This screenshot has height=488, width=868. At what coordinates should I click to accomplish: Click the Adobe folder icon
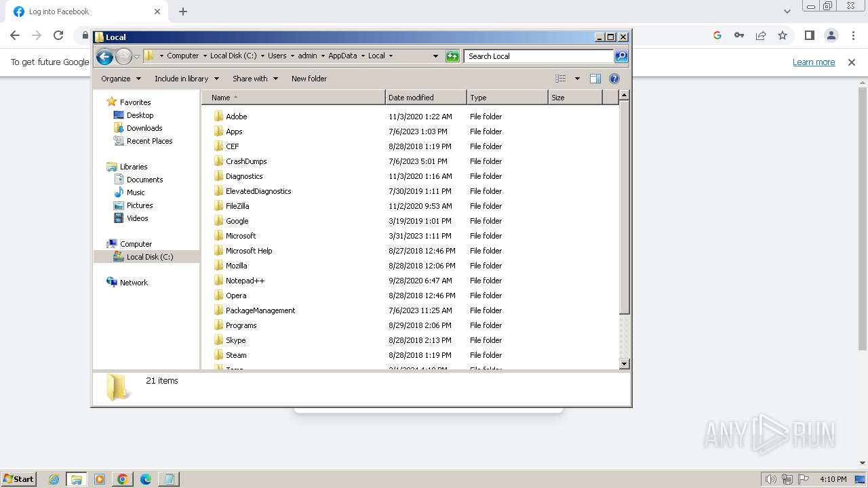218,116
